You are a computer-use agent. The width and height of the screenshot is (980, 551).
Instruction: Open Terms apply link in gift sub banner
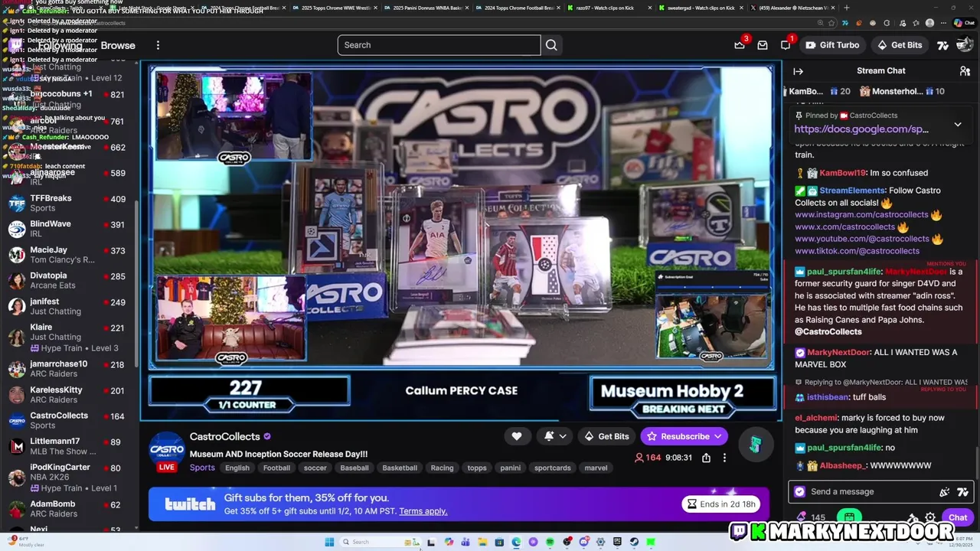(423, 511)
